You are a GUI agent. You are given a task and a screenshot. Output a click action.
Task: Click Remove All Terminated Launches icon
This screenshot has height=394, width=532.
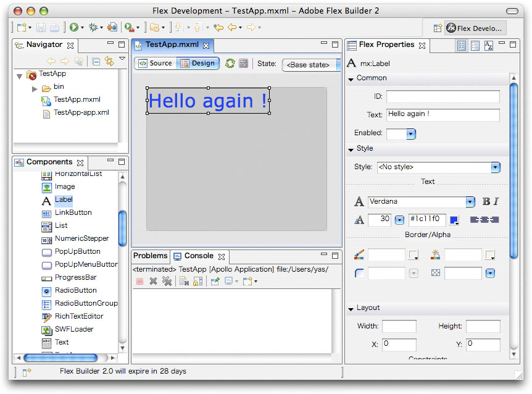167,281
